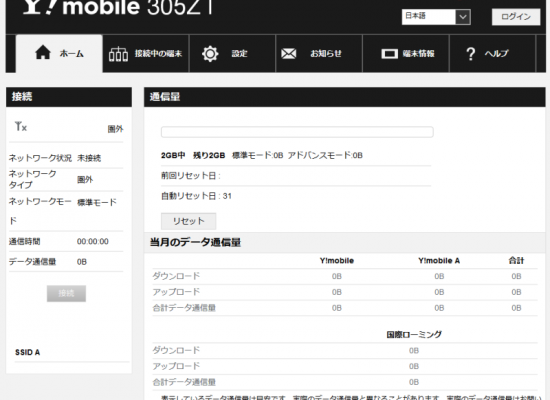This screenshot has height=400, width=550.
Task: Click the no-signal antenna icon
Action: 21,126
